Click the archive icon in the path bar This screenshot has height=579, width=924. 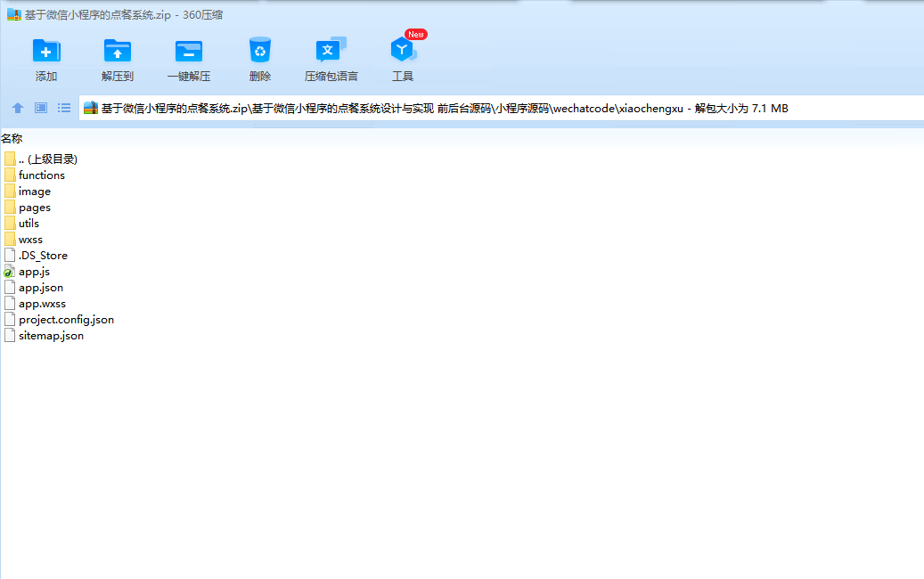coord(91,108)
